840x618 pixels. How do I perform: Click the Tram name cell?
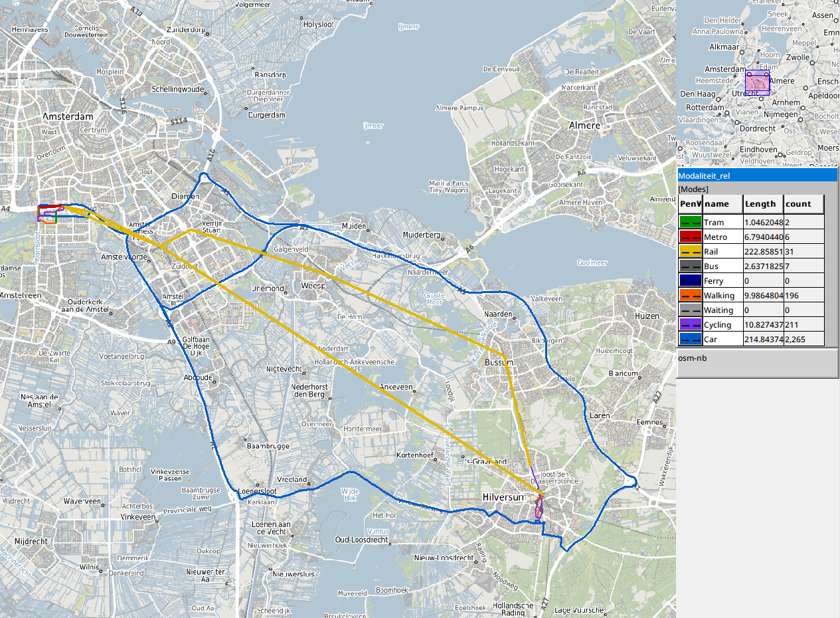point(722,223)
